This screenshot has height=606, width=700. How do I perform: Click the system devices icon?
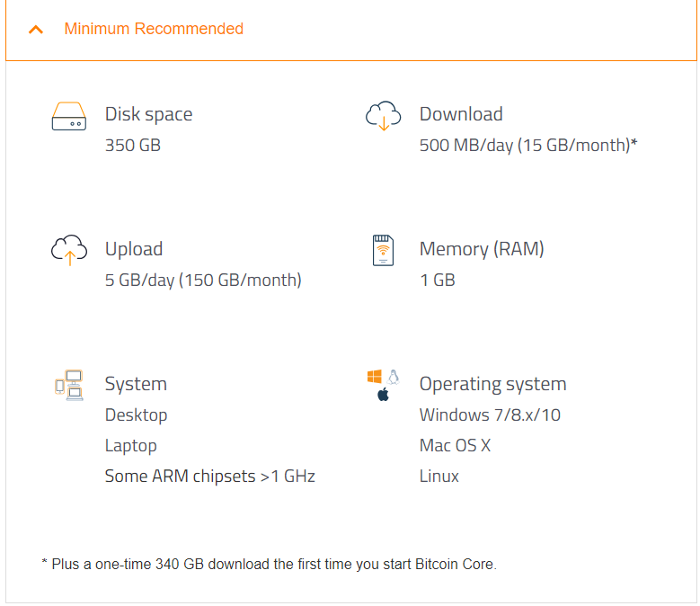coord(69,385)
